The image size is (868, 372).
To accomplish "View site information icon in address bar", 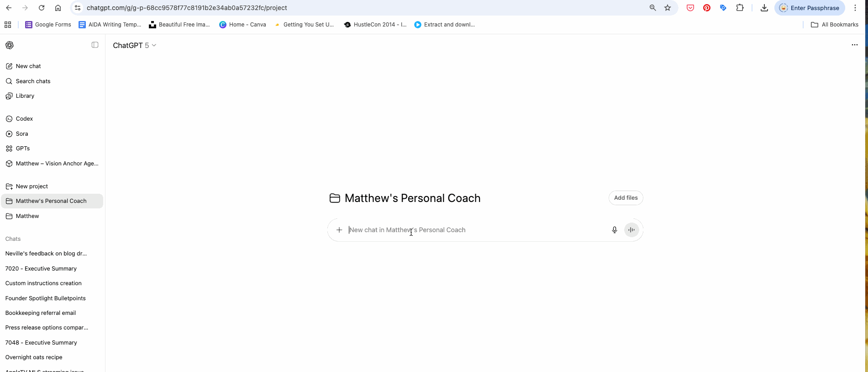I will click(78, 8).
